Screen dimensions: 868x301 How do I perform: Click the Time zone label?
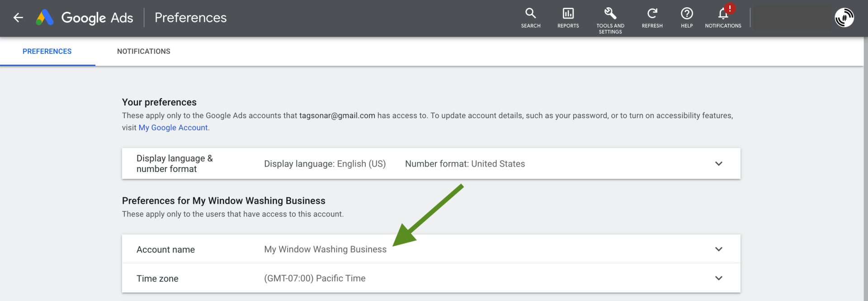(x=157, y=279)
